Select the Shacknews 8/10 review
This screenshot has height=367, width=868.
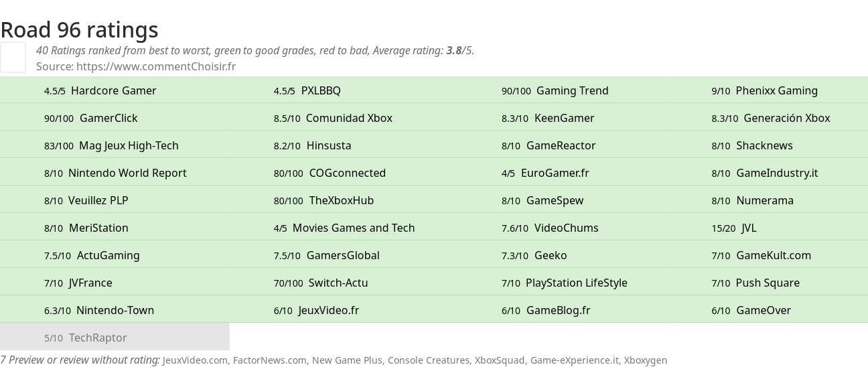[768, 145]
